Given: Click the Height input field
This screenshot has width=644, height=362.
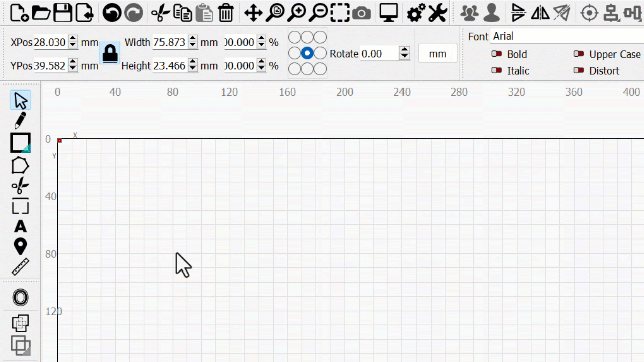Looking at the screenshot, I should [170, 66].
